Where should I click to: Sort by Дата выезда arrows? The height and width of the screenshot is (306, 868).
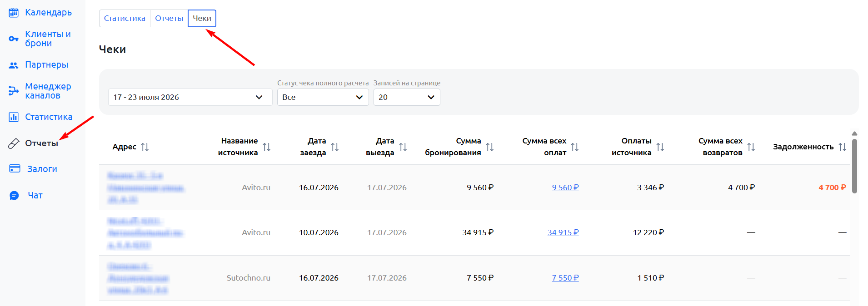click(x=403, y=147)
